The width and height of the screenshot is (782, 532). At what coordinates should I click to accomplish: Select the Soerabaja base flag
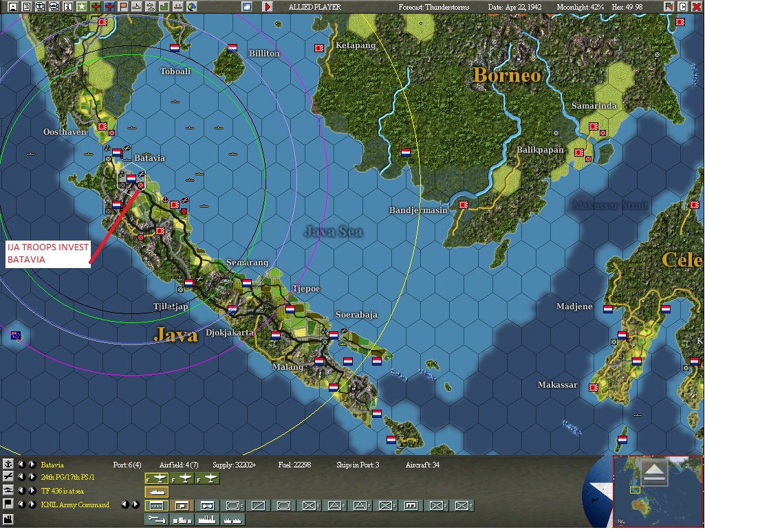(x=334, y=335)
